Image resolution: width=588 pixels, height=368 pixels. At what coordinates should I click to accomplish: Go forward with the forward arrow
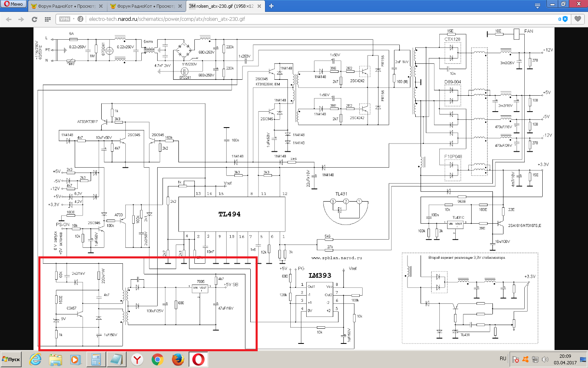[21, 19]
